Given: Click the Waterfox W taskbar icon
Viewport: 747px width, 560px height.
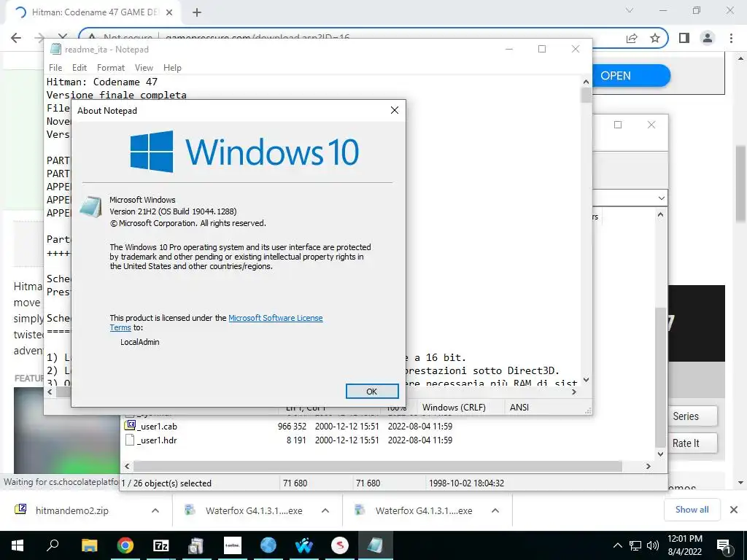Looking at the screenshot, I should click(x=304, y=545).
